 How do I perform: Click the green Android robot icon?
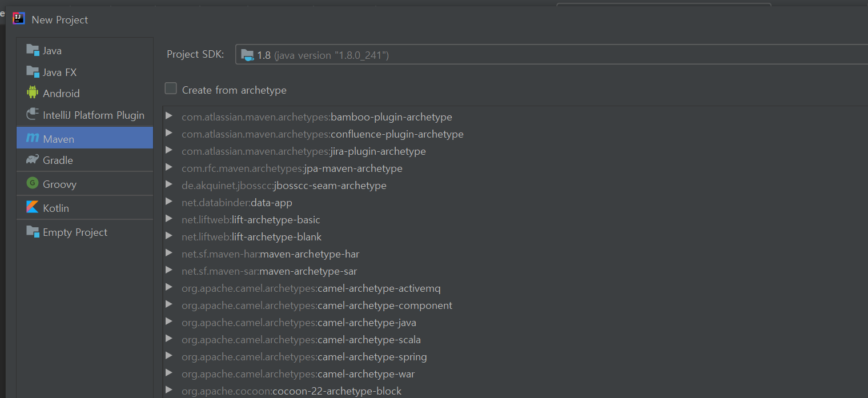pyautogui.click(x=33, y=93)
